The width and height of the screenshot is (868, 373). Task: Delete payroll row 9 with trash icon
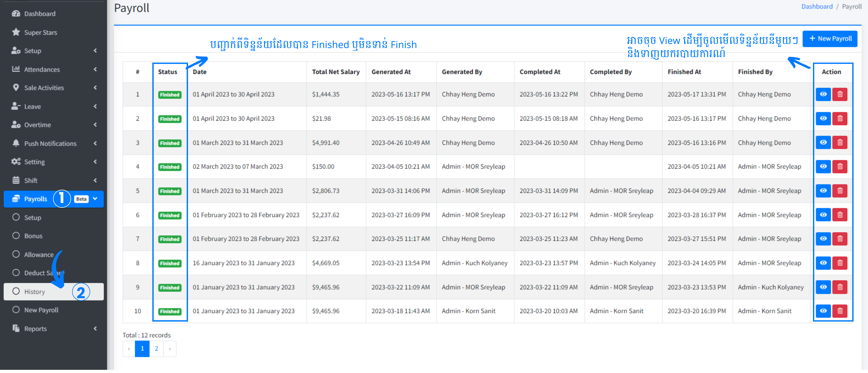(x=840, y=287)
